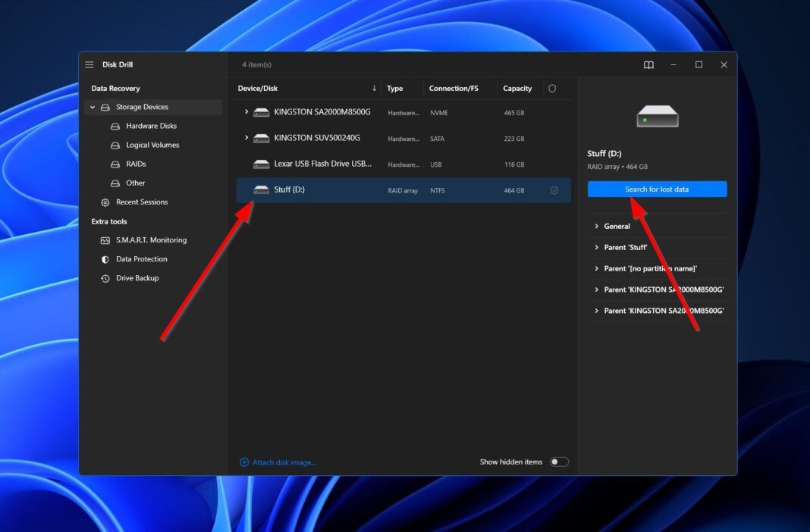Select the Lexar USB Flash Drive row
This screenshot has width=810, height=532.
pos(322,164)
